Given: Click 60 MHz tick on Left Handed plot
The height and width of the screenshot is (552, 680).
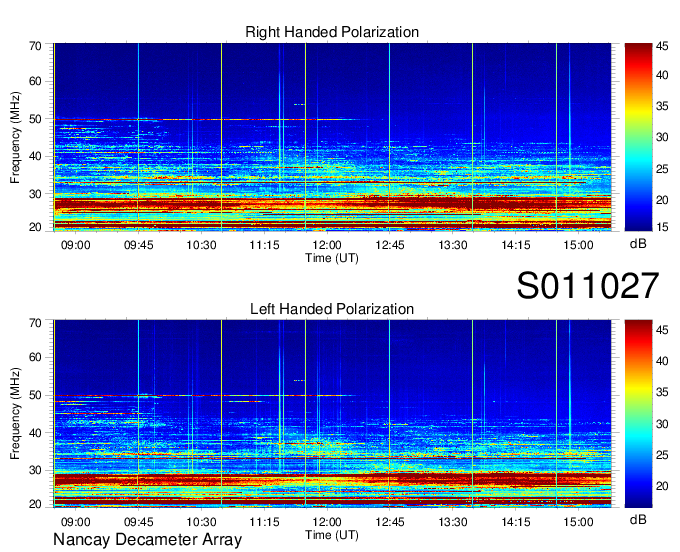Looking at the screenshot, I should point(35,357).
